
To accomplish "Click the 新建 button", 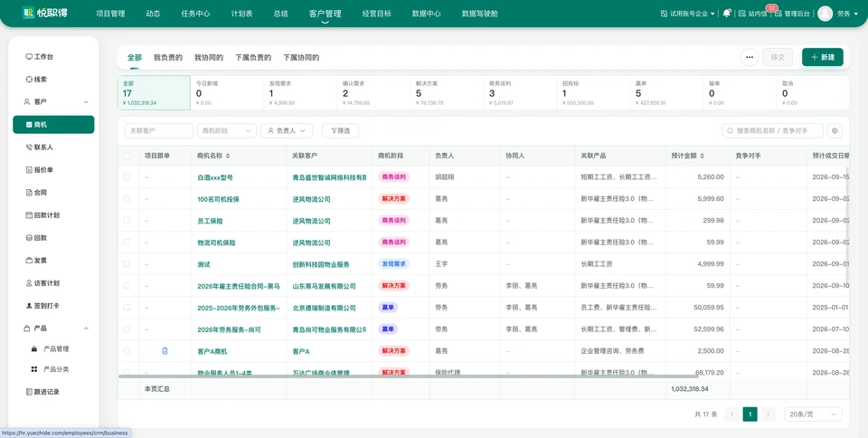I will coord(823,57).
